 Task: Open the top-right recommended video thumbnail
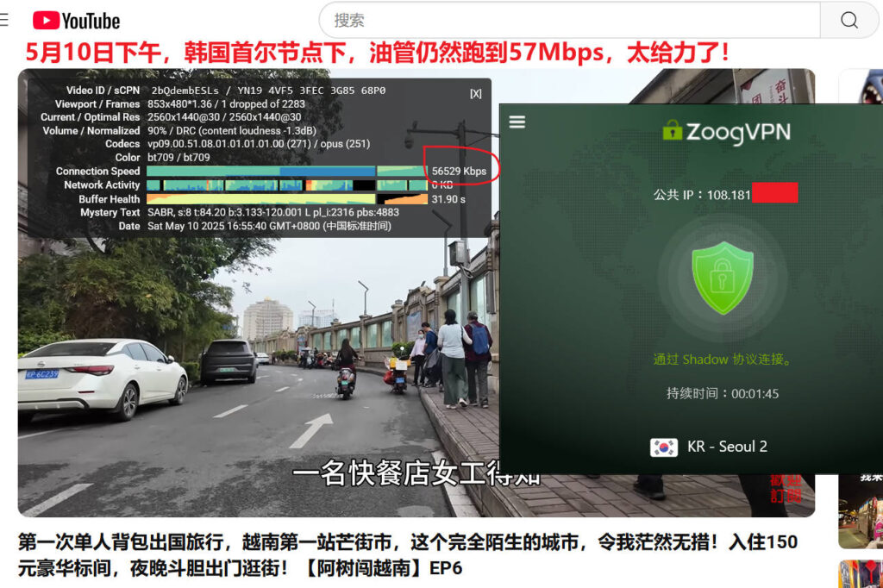click(x=861, y=86)
